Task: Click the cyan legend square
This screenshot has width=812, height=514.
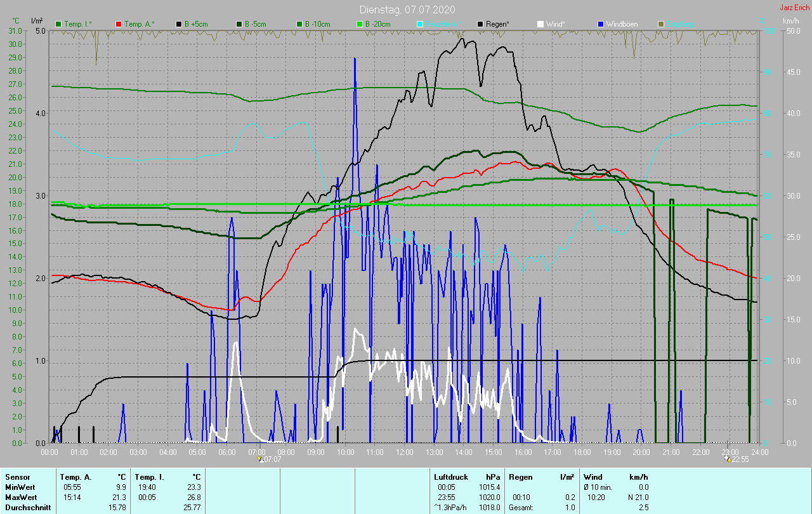Action: pyautogui.click(x=419, y=24)
